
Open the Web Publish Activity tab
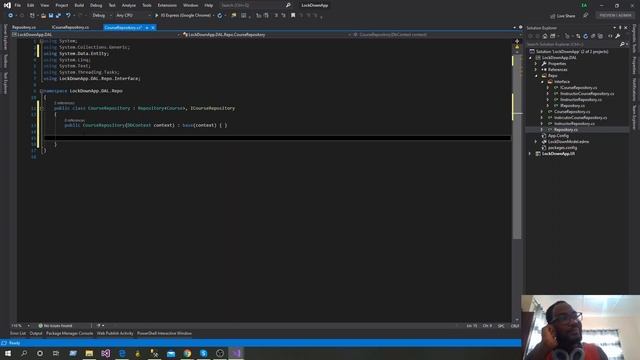pyautogui.click(x=115, y=333)
